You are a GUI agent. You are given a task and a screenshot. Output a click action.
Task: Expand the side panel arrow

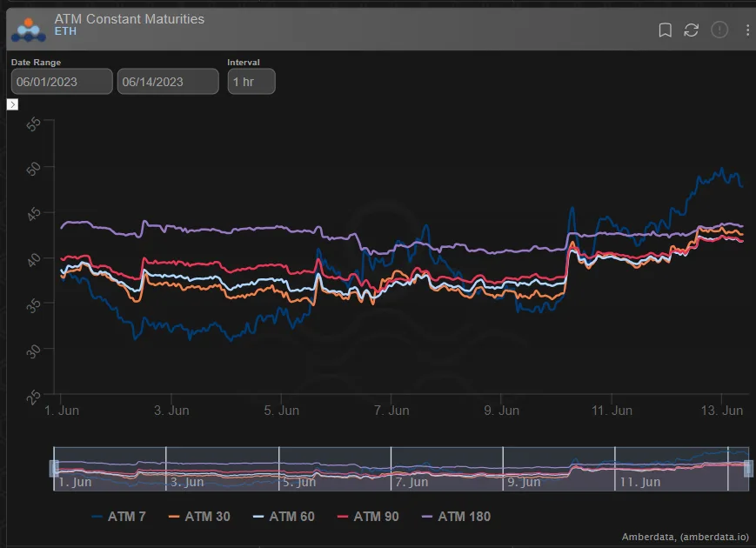pyautogui.click(x=12, y=104)
